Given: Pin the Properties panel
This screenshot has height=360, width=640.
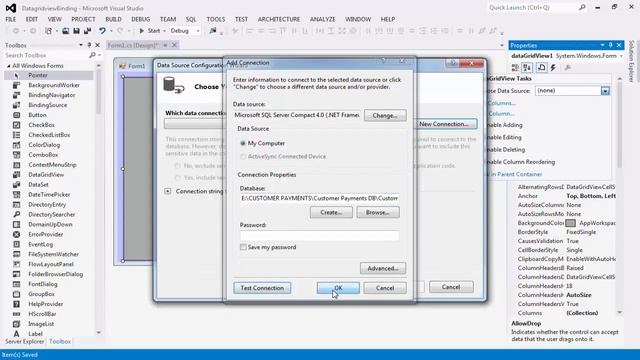Looking at the screenshot, I should (x=611, y=45).
